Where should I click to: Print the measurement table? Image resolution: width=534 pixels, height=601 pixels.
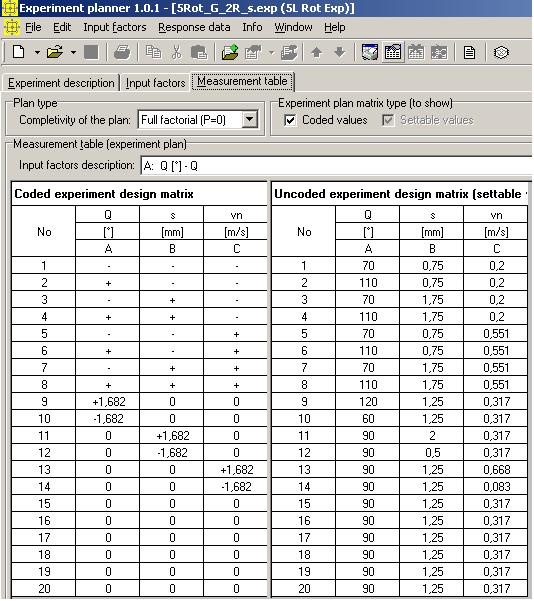pyautogui.click(x=122, y=52)
